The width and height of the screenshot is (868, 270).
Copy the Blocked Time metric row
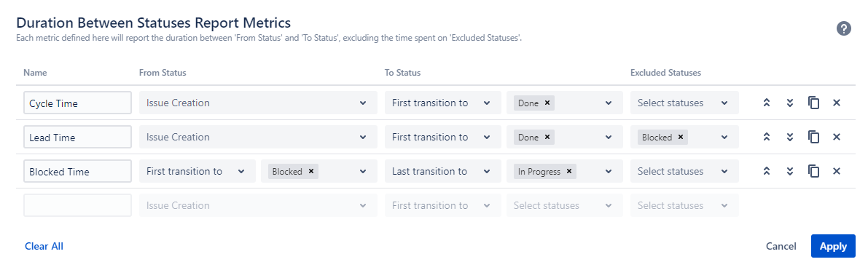[813, 172]
